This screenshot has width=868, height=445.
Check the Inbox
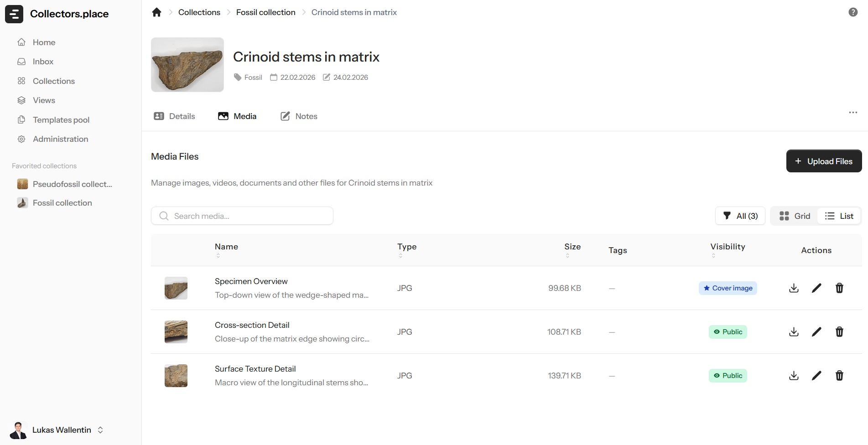pos(43,61)
